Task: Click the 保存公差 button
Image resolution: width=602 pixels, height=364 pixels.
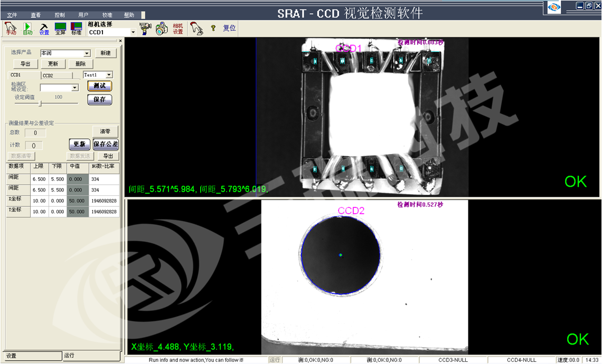Action: [x=106, y=144]
